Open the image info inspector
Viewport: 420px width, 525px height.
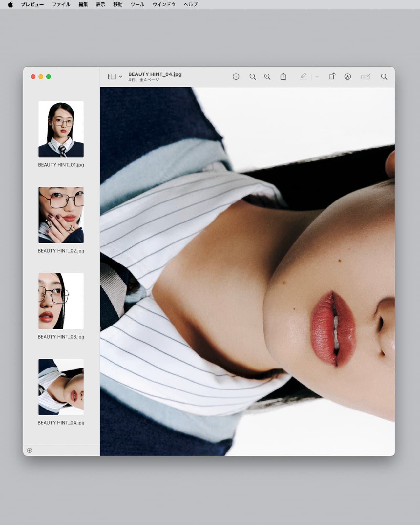click(236, 77)
